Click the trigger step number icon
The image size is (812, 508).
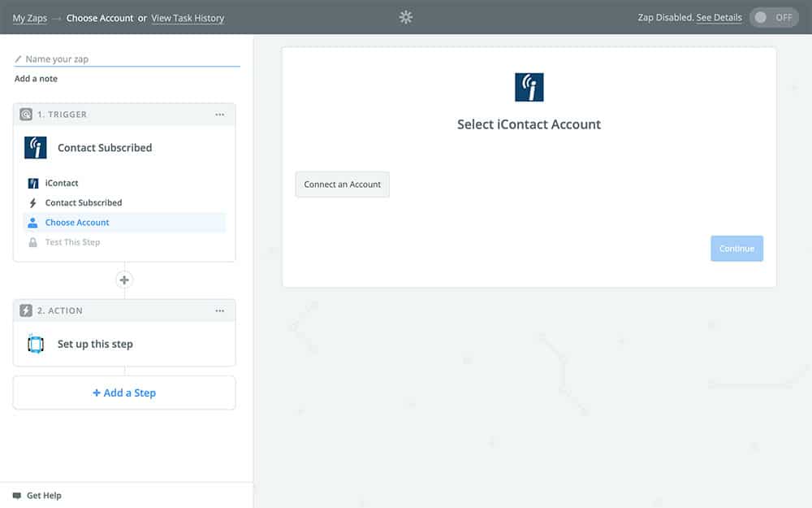coord(26,115)
